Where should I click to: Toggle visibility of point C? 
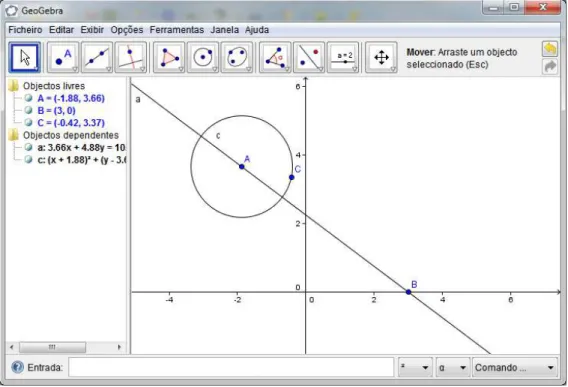click(x=28, y=122)
